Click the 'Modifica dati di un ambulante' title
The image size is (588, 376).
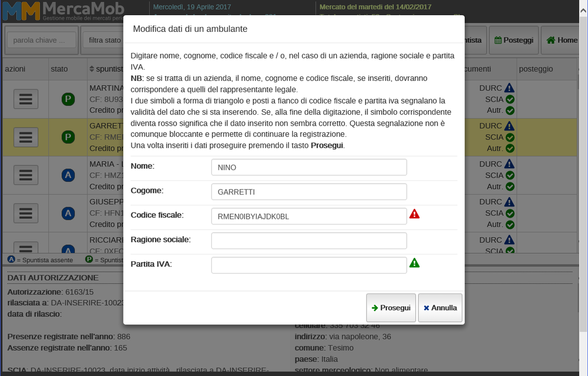(x=190, y=29)
